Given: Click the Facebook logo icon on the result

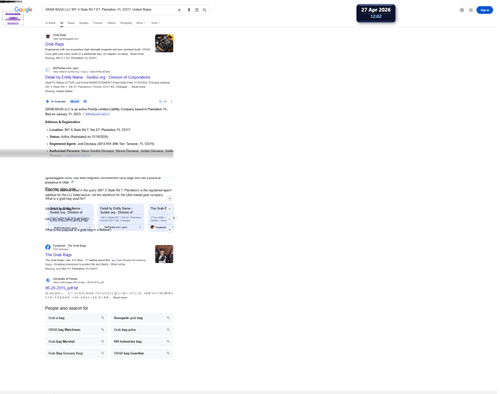Looking at the screenshot, I should [48, 247].
